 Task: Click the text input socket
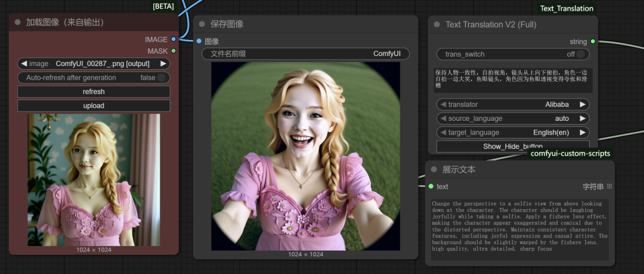click(431, 186)
